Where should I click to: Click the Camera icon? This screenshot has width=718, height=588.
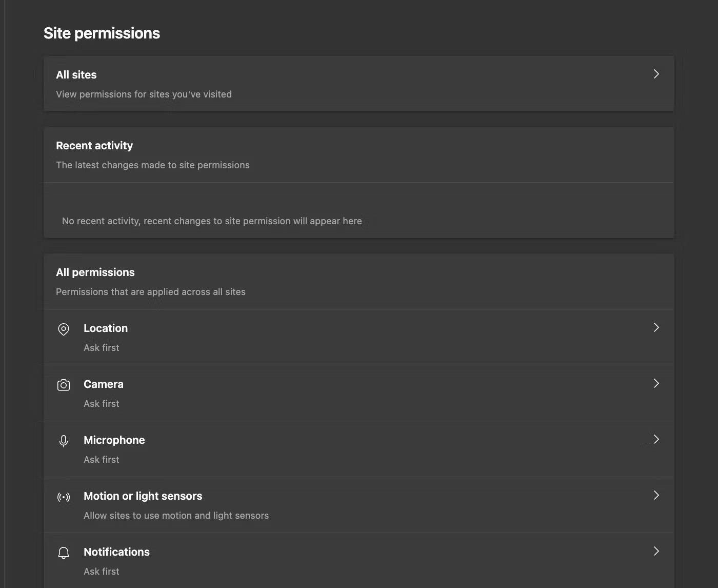click(64, 385)
